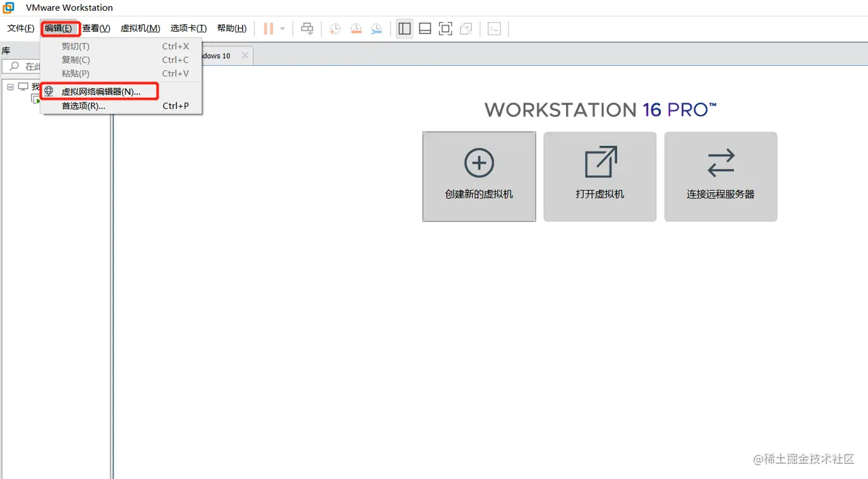Click the 库 panel header label

[x=6, y=51]
